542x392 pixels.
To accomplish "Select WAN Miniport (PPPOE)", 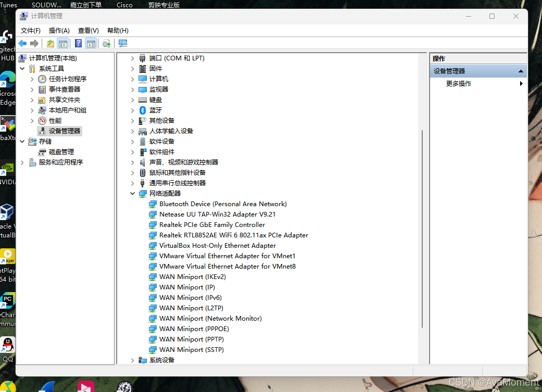I will point(194,328).
